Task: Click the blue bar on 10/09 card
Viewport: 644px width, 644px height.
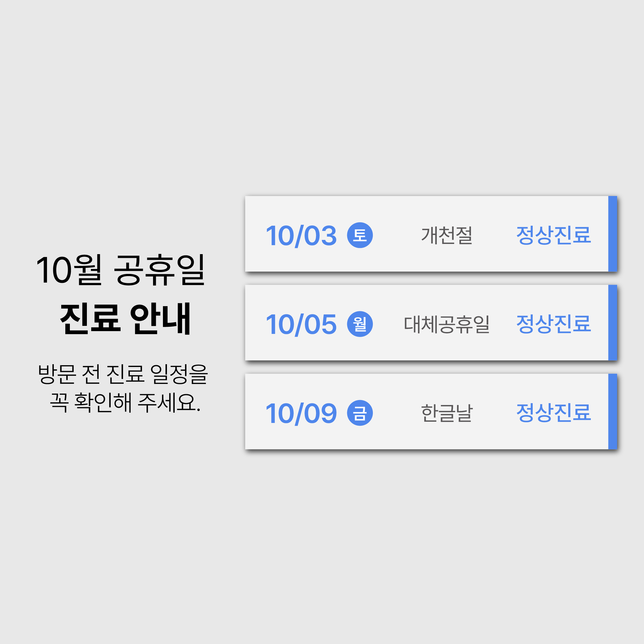Action: pyautogui.click(x=613, y=411)
